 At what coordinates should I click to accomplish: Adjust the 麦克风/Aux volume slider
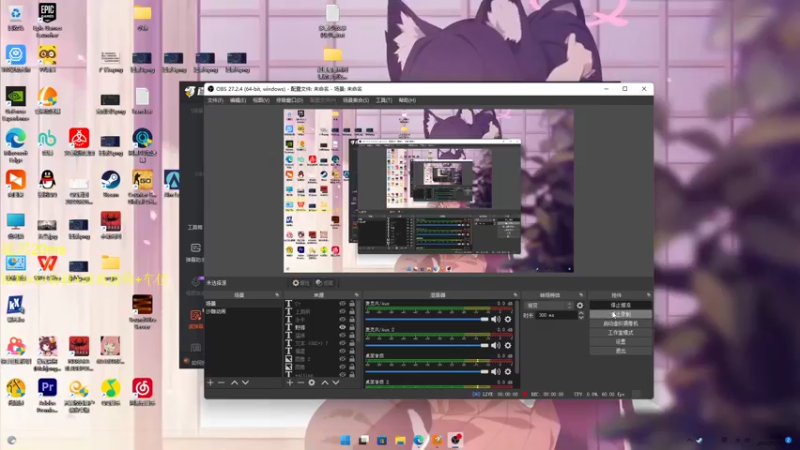click(x=427, y=319)
